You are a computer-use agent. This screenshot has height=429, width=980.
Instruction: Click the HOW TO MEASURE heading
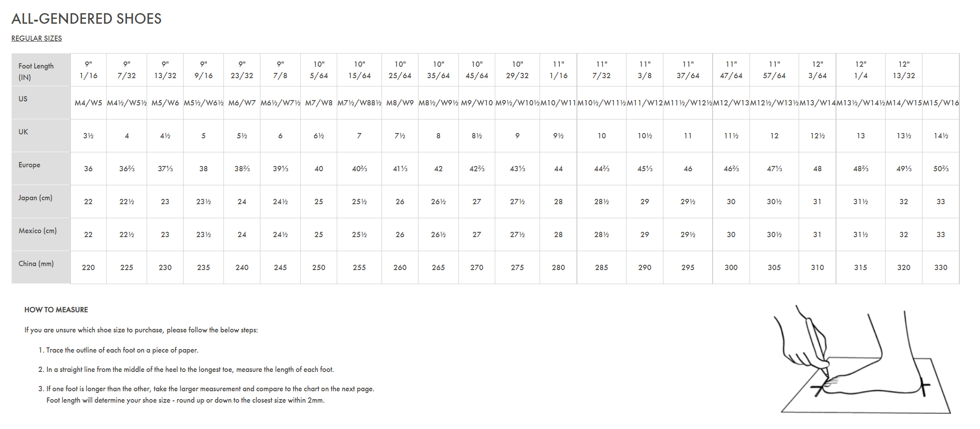coord(56,310)
